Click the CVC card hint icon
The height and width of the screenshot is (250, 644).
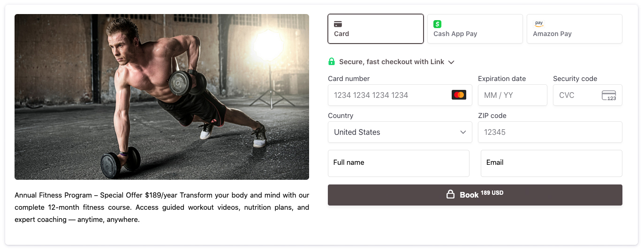click(x=609, y=96)
